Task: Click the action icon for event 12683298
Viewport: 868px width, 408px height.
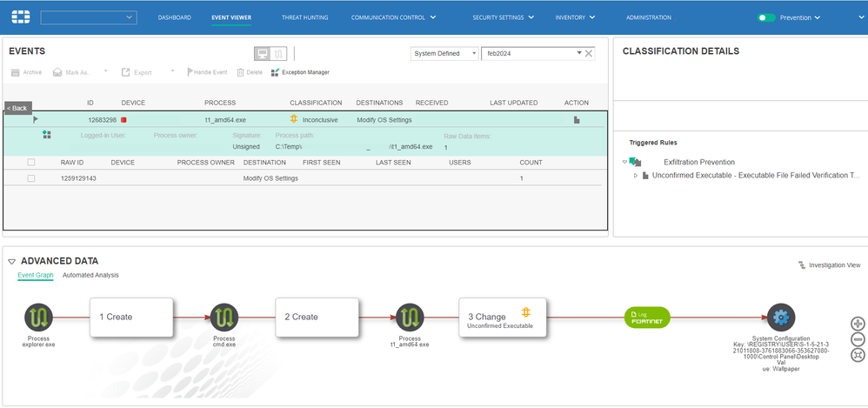Action: pos(576,120)
